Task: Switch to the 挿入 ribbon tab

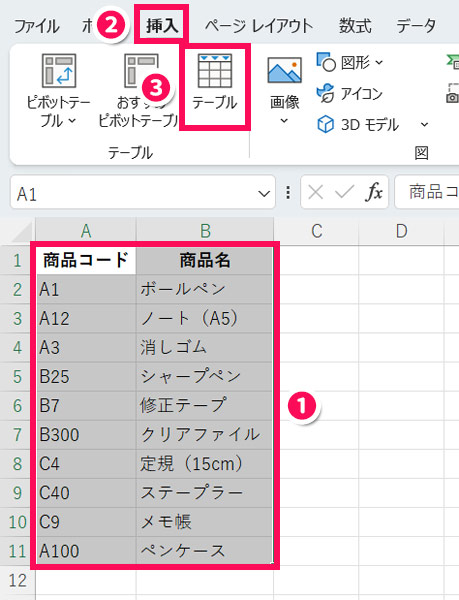Action: point(161,26)
